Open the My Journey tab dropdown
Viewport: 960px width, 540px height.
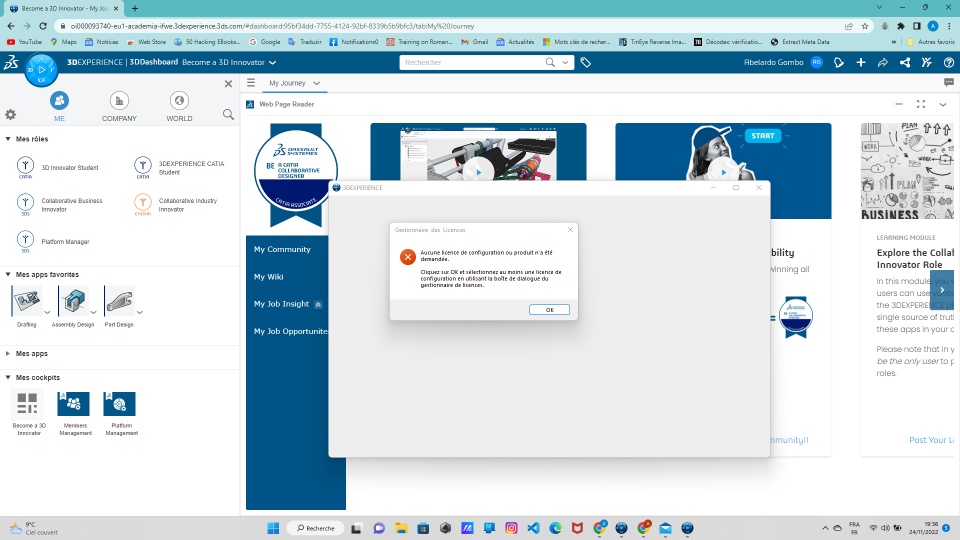coord(317,83)
